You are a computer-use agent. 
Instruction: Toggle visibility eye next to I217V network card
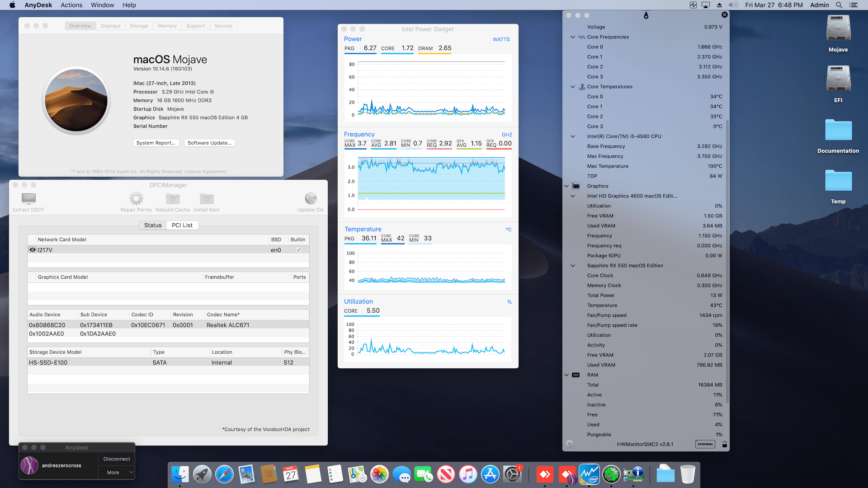[x=32, y=249]
